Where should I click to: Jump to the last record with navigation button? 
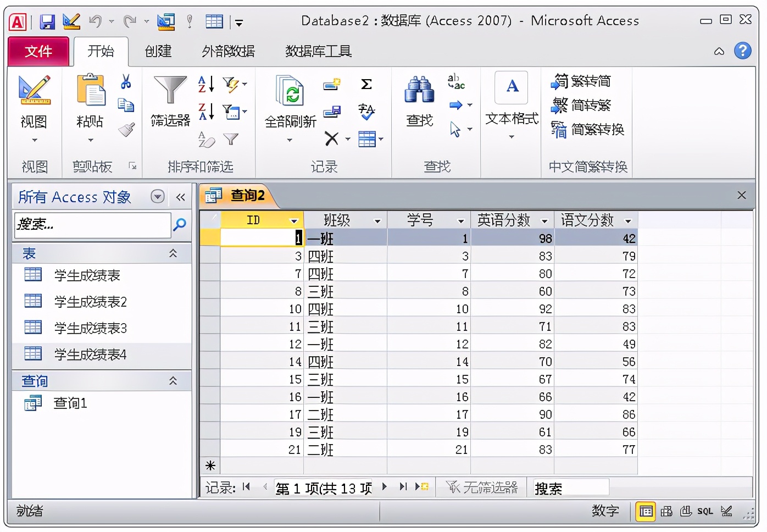pyautogui.click(x=403, y=486)
